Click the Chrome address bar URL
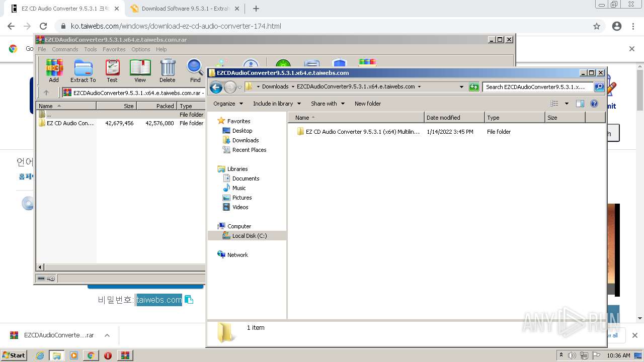The image size is (644, 362). (176, 26)
